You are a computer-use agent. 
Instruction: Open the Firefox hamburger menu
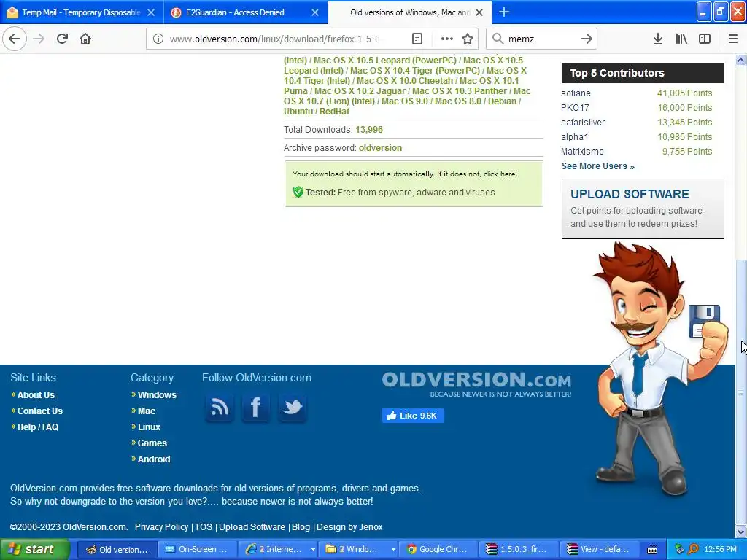click(x=732, y=39)
